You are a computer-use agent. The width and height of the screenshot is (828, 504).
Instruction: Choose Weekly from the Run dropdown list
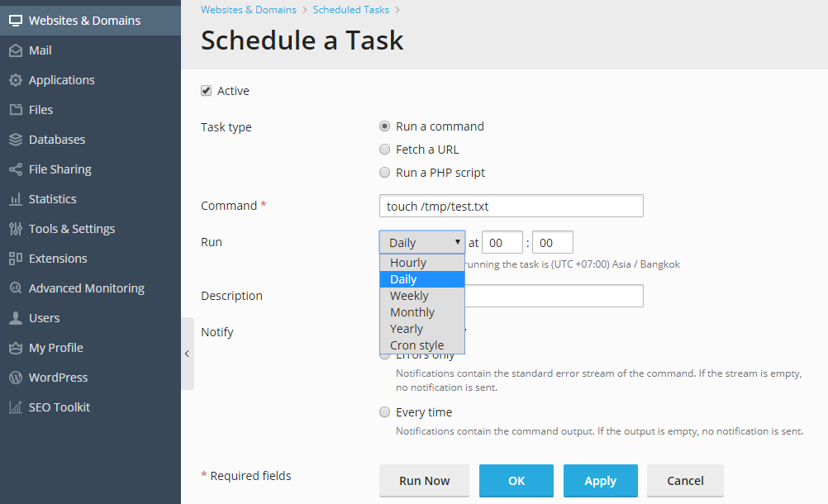pyautogui.click(x=409, y=296)
